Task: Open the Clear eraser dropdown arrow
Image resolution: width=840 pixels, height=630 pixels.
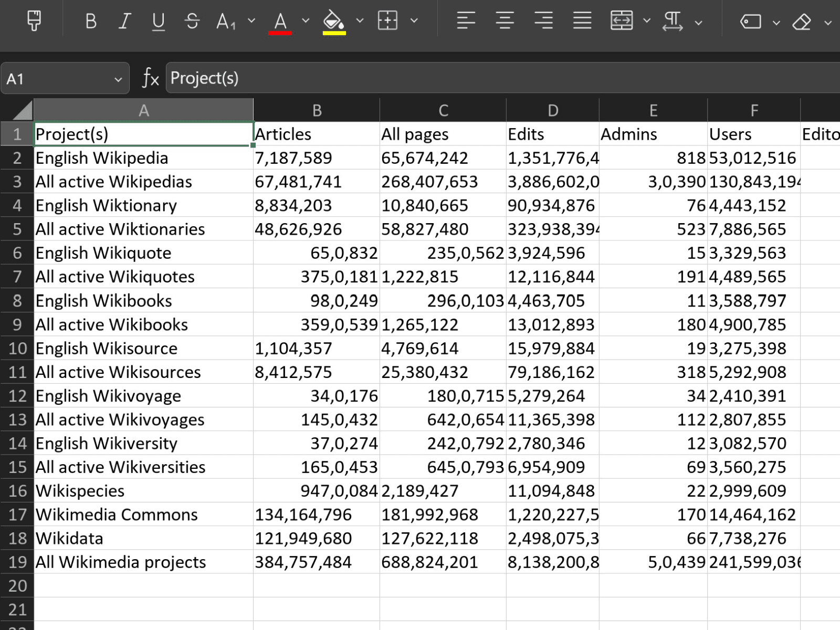Action: [828, 23]
